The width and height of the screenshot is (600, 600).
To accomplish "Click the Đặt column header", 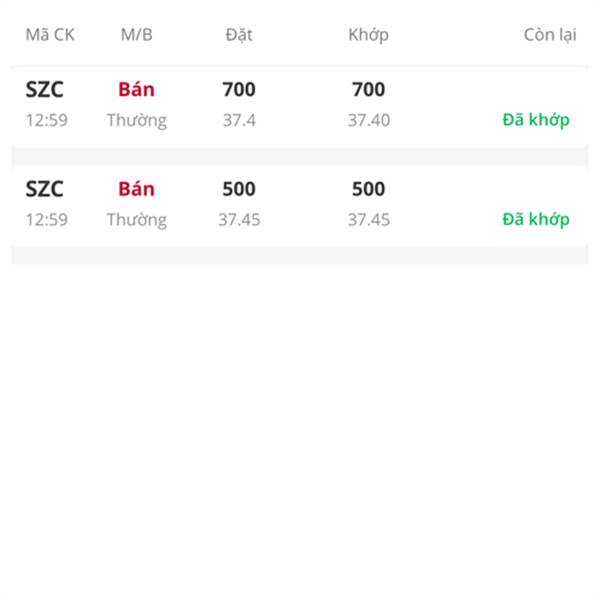I will pos(239,35).
